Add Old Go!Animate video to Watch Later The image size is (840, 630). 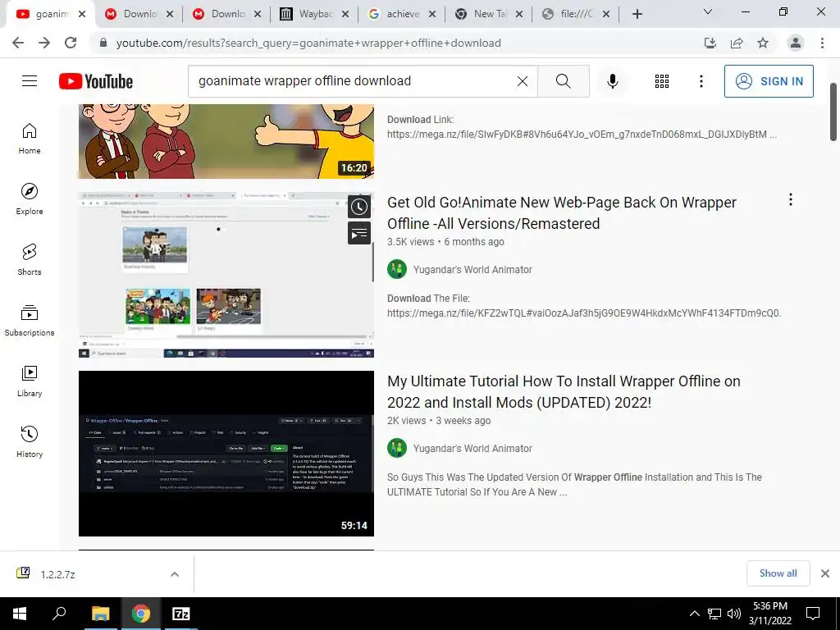point(359,207)
